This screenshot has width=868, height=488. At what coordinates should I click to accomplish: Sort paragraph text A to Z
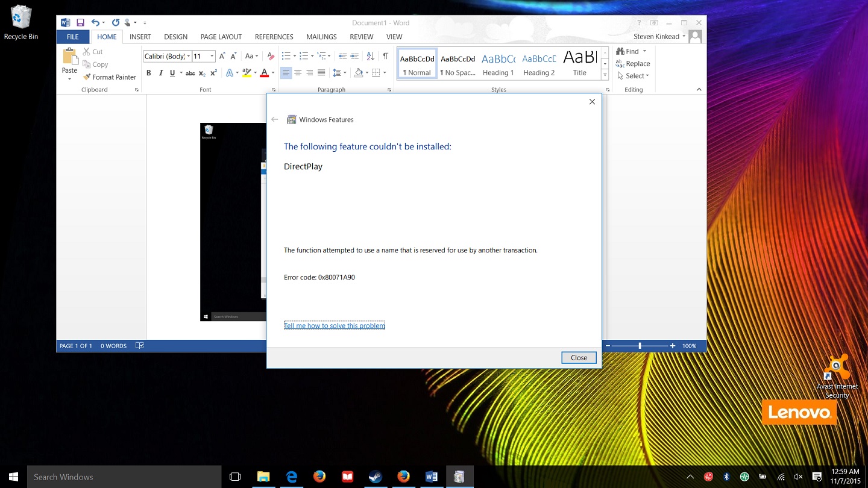click(x=371, y=56)
